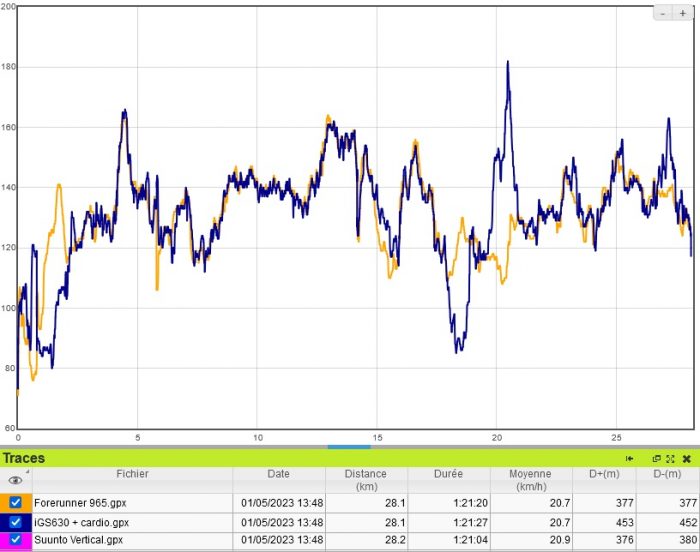
Task: Close the Traces panel
Action: pos(687,458)
